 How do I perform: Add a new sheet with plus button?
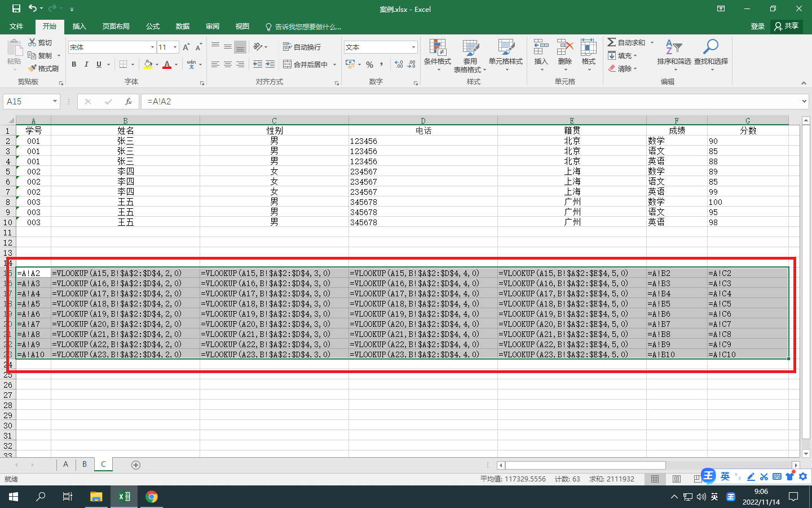(x=135, y=465)
